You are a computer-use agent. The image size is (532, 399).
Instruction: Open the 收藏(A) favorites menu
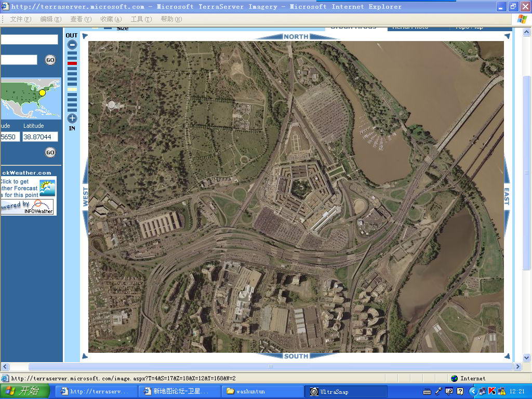click(111, 19)
